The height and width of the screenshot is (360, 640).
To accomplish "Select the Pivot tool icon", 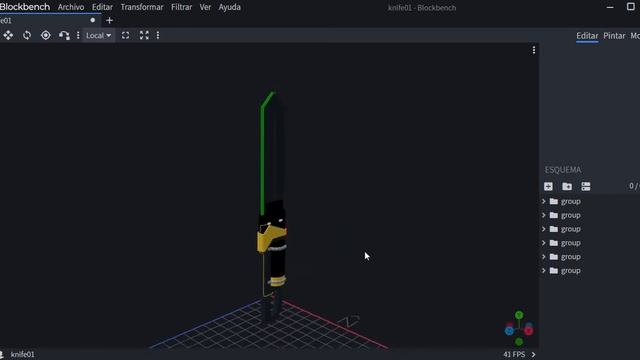I will 46,36.
